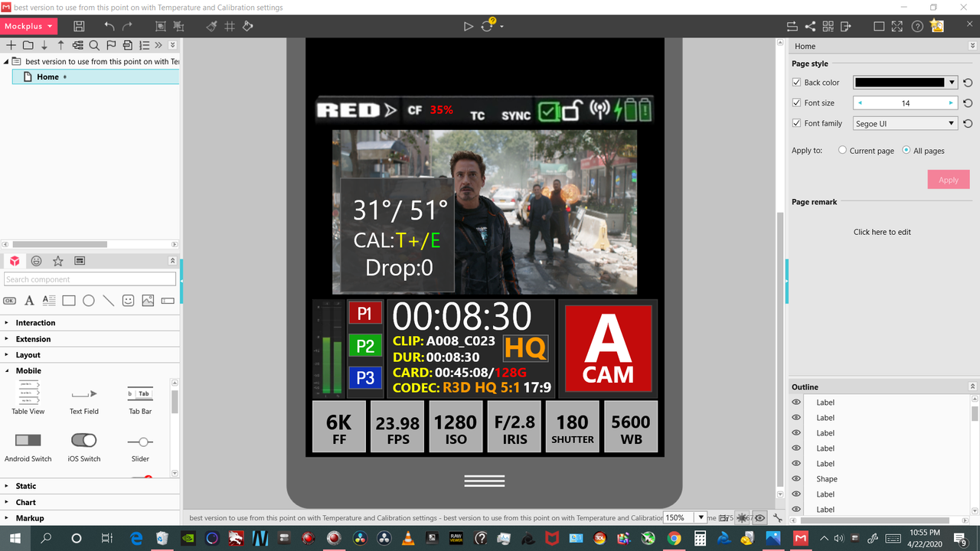Pick the image component icon
The height and width of the screenshot is (551, 980).
coord(148,301)
